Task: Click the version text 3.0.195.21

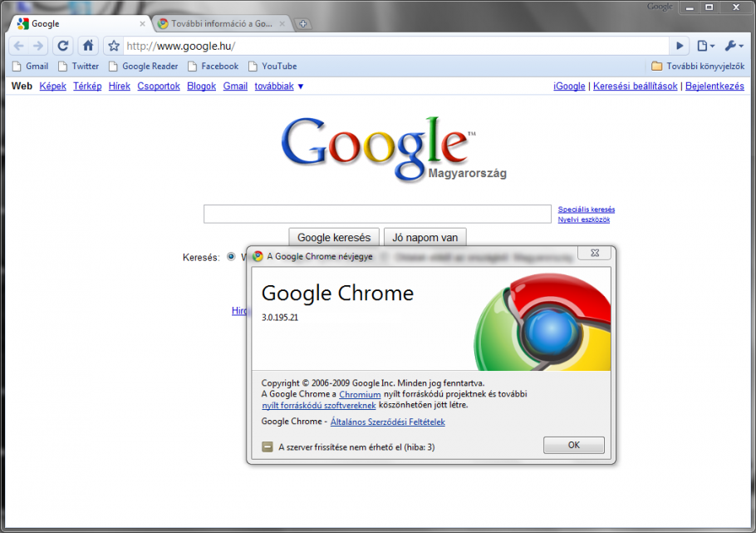Action: (280, 317)
